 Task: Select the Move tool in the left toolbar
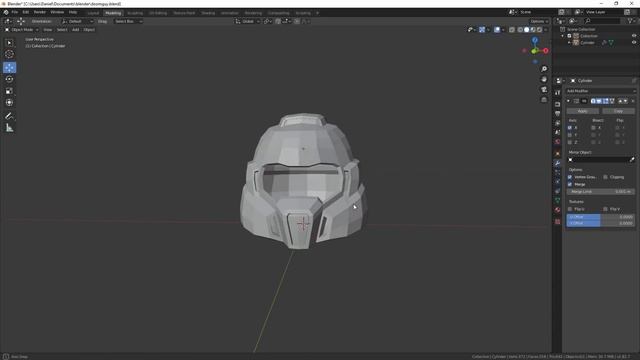9,67
